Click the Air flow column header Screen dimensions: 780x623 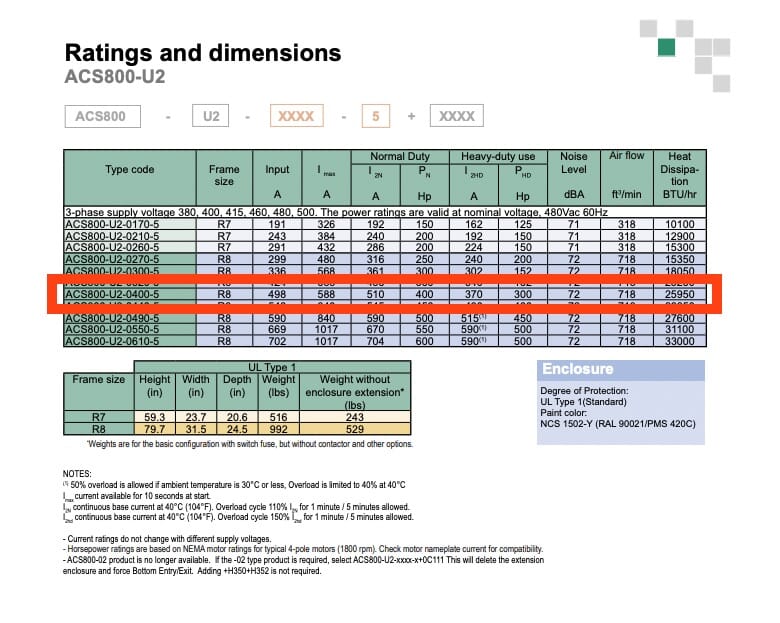click(627, 156)
